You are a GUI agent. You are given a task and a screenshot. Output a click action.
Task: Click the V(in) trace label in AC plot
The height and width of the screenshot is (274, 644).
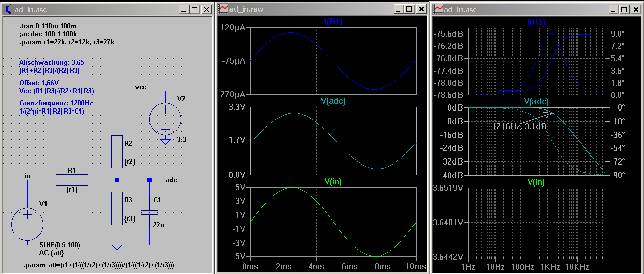pyautogui.click(x=536, y=181)
